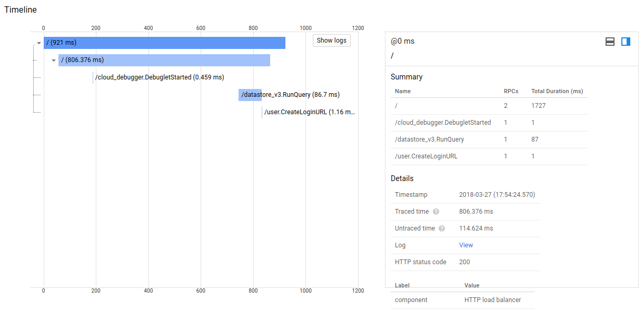
Task: Switch to the stacked horizontal panel layout icon
Action: (x=610, y=42)
